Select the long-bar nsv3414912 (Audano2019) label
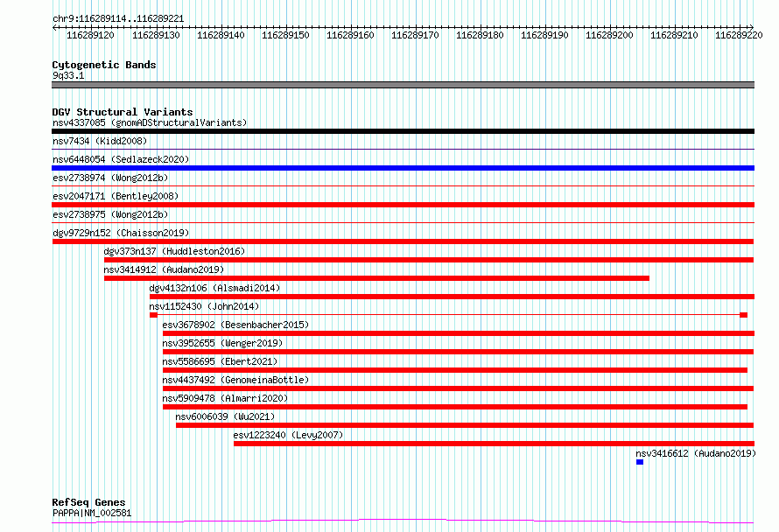Screen dimensions: 779x532 pyautogui.click(x=164, y=269)
